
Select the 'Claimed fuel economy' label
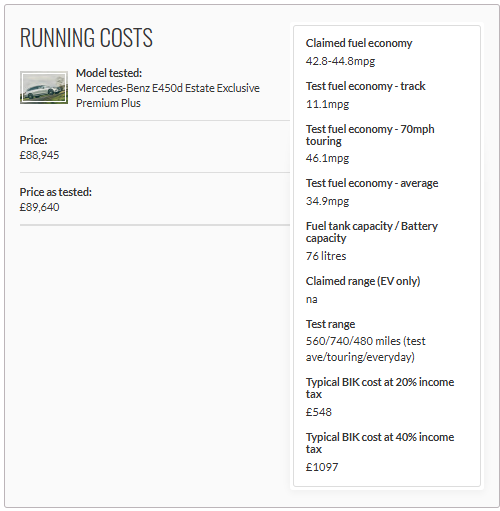pyautogui.click(x=359, y=43)
